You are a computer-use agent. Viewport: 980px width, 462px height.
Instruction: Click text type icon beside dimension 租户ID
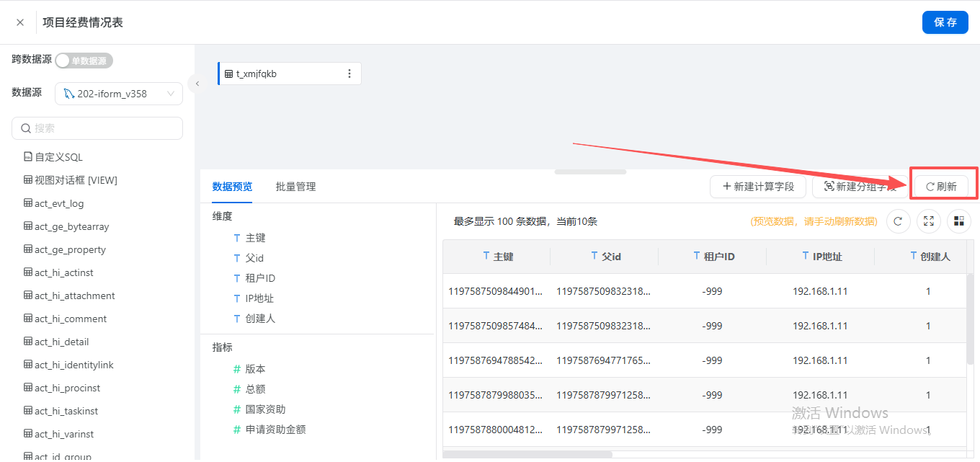(237, 278)
